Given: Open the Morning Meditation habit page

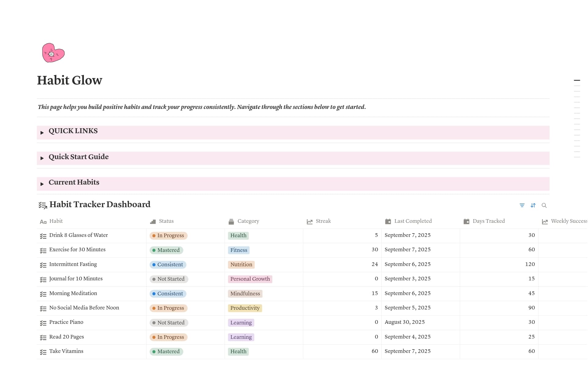Looking at the screenshot, I should [x=73, y=293].
